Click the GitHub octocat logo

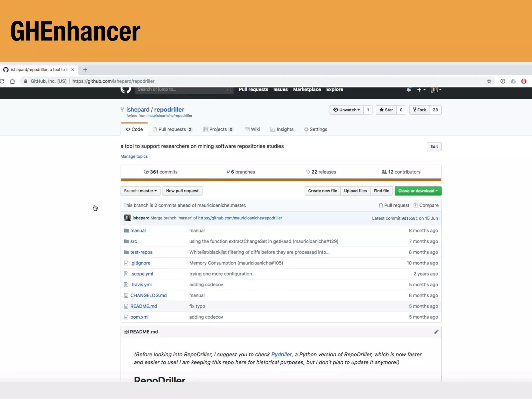(x=126, y=90)
